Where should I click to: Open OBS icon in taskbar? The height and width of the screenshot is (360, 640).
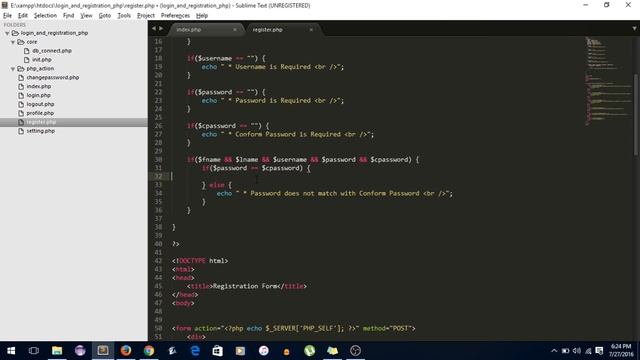[x=356, y=351]
